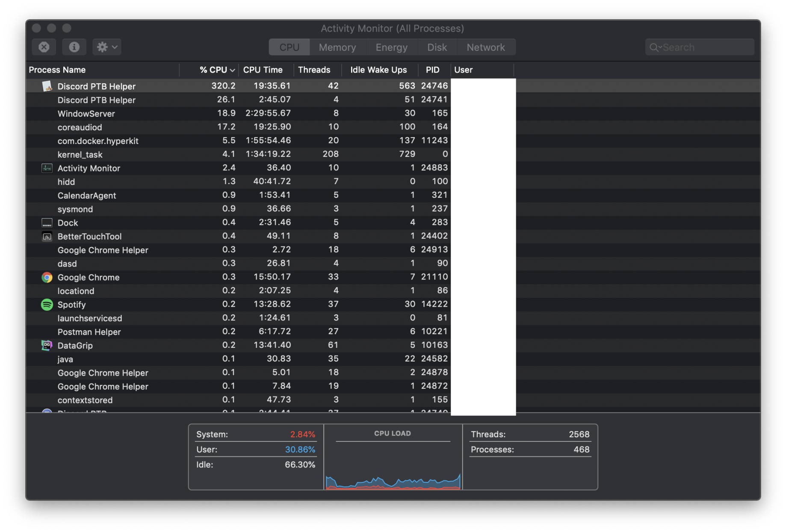The width and height of the screenshot is (786, 532).
Task: Select Google Chrome Helper with PID 24878
Action: coord(393,373)
